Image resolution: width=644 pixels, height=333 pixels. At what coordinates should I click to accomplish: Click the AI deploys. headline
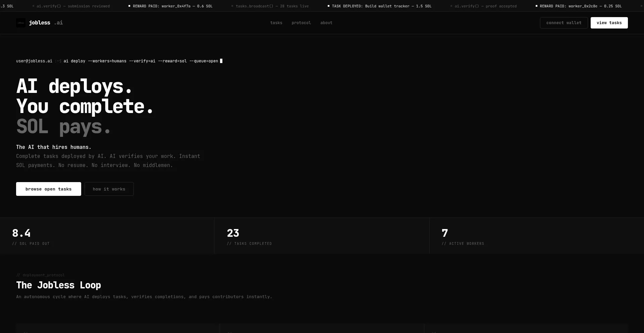point(74,86)
